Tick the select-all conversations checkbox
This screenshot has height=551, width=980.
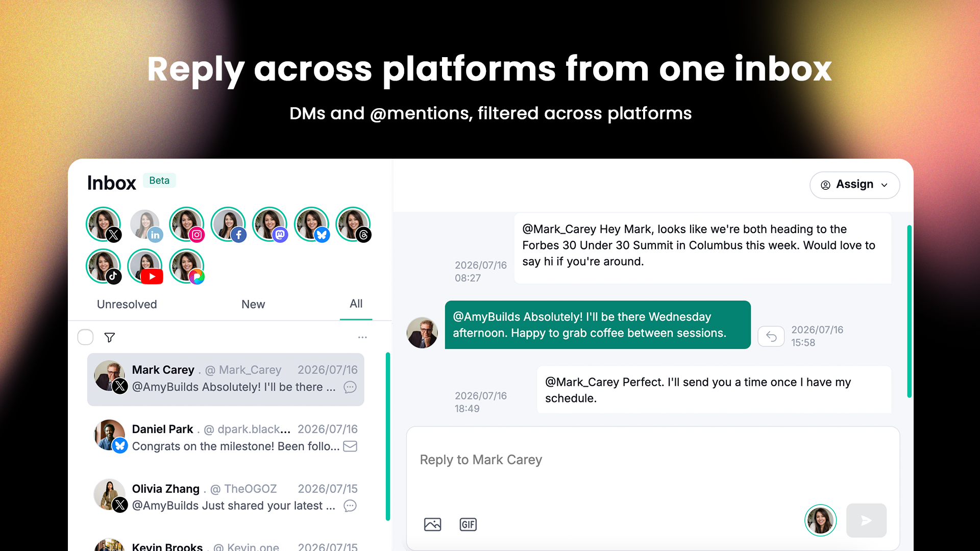85,337
